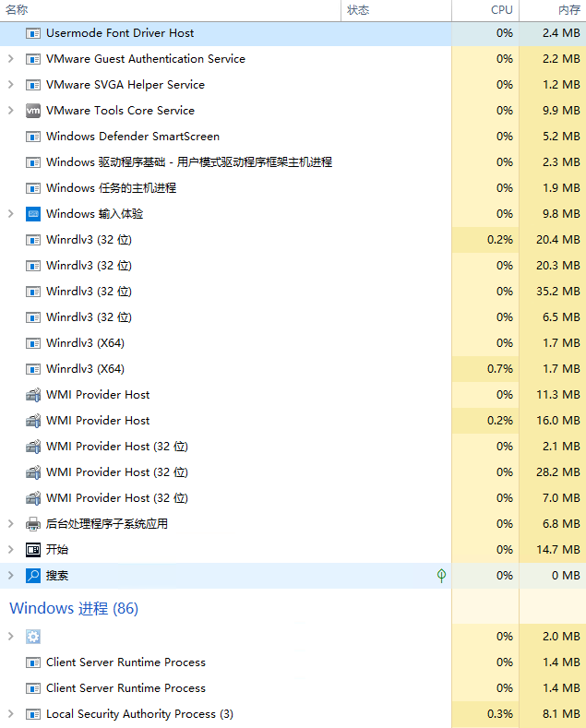Click the 16.0 MB memory value
The image size is (586, 728).
point(558,421)
